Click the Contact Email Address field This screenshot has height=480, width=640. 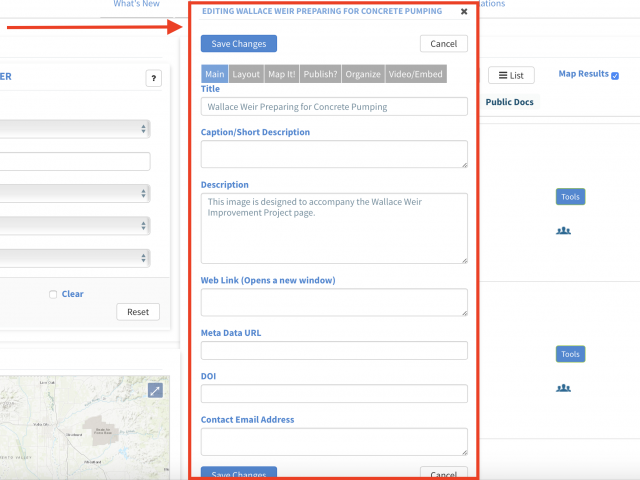(334, 442)
